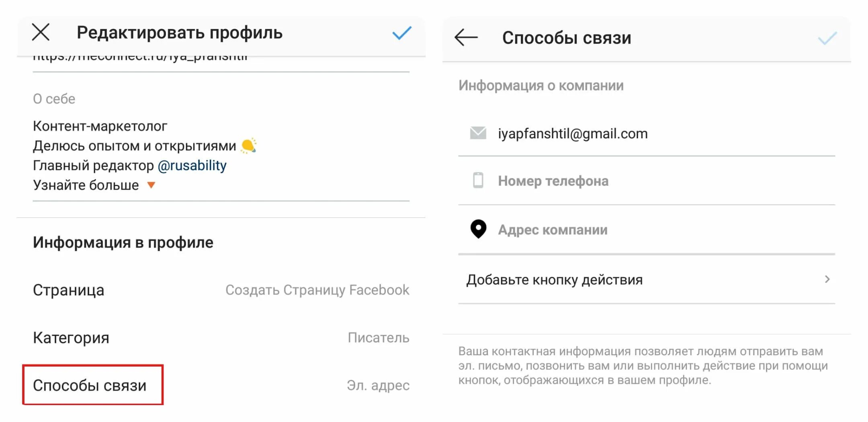Tap the faded checkmark on contact options
Viewport: 868px width, 422px height.
point(827,38)
